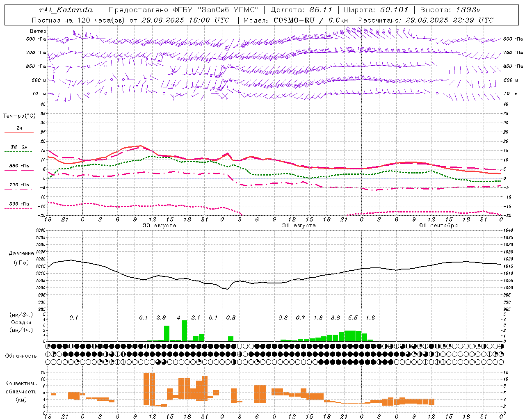Click the 'Td 2м' dew point legend entry

point(19,147)
